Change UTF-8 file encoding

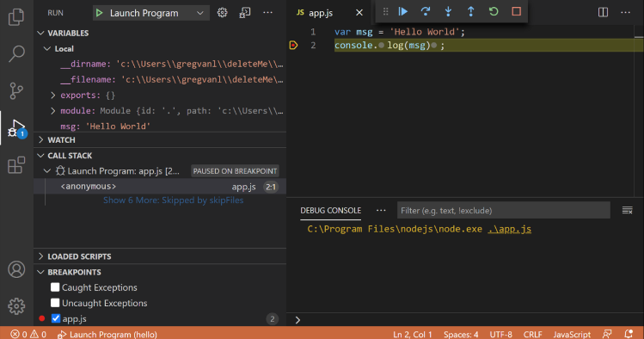point(500,334)
